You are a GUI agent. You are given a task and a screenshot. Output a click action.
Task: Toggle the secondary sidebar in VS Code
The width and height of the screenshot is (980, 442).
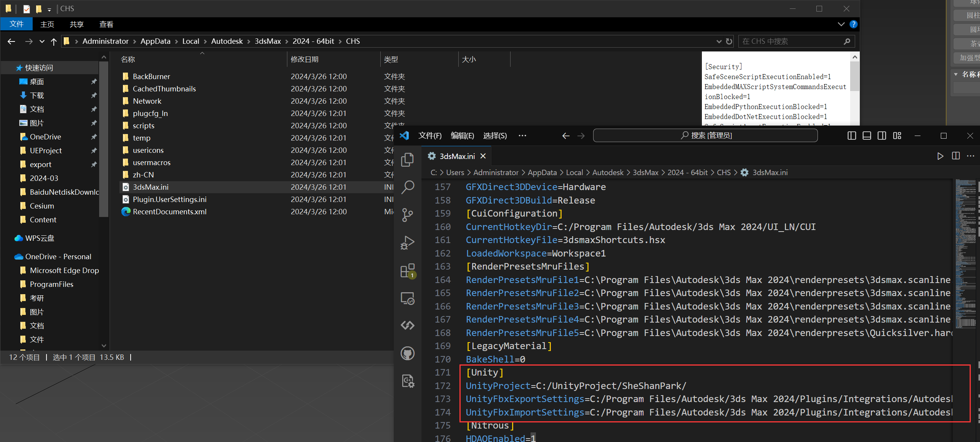point(882,135)
